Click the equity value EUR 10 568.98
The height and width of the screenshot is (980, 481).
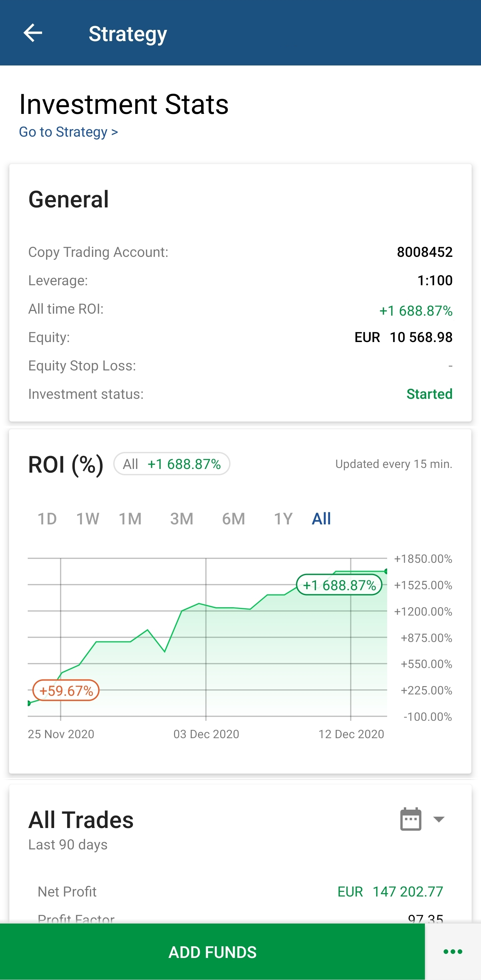click(x=404, y=337)
